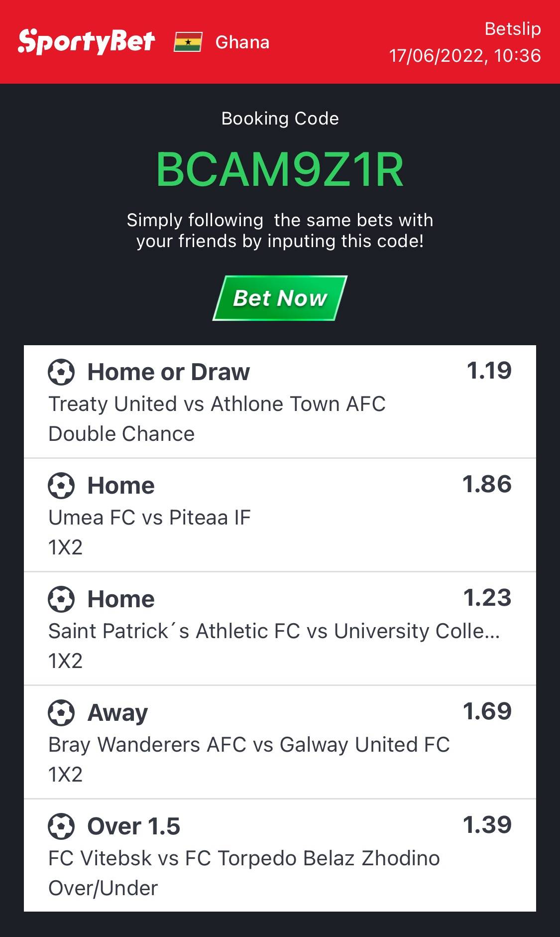This screenshot has height=937, width=560.
Task: Open Treaty United vs Athlone Town match
Action: pos(217,404)
